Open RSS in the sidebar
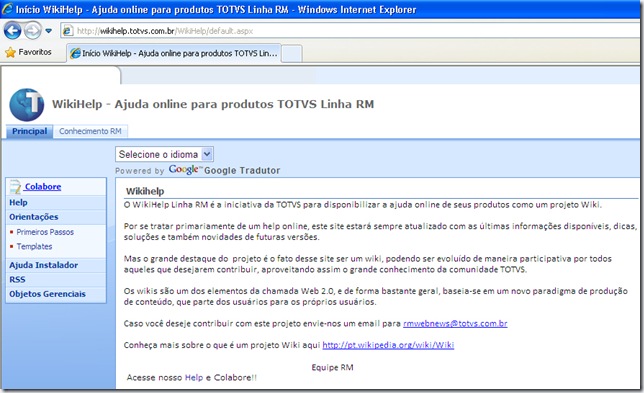644x393 pixels. tap(17, 280)
